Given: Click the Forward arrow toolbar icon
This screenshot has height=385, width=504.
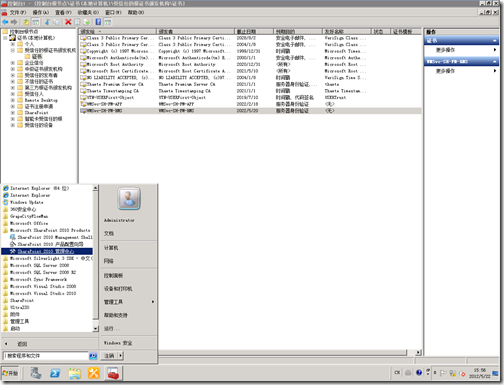Looking at the screenshot, I should (x=14, y=22).
